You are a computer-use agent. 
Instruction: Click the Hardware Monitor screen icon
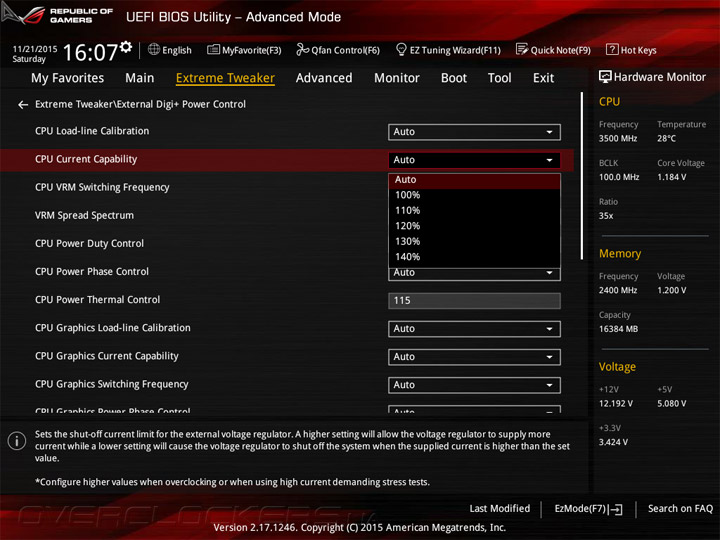click(x=605, y=77)
